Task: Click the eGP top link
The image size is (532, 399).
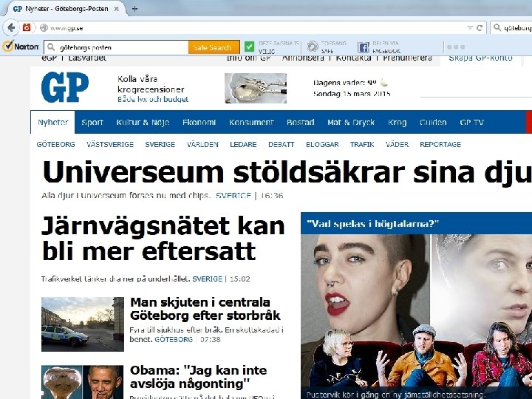Action: tap(50, 58)
